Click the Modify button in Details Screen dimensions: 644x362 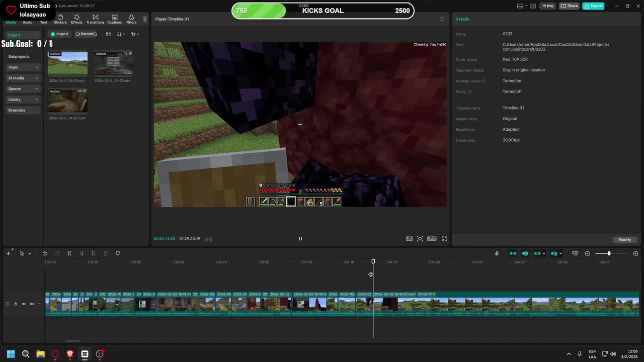[624, 240]
